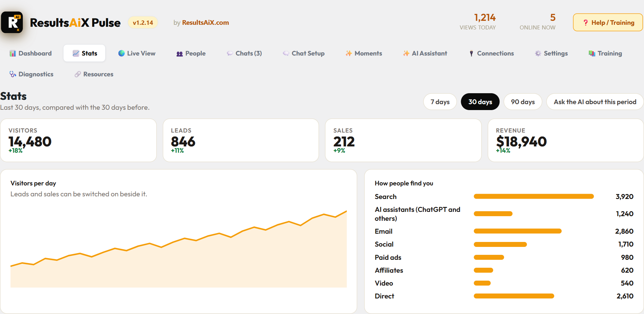The image size is (644, 314).
Task: Click the Direct source bar
Action: pos(514,296)
